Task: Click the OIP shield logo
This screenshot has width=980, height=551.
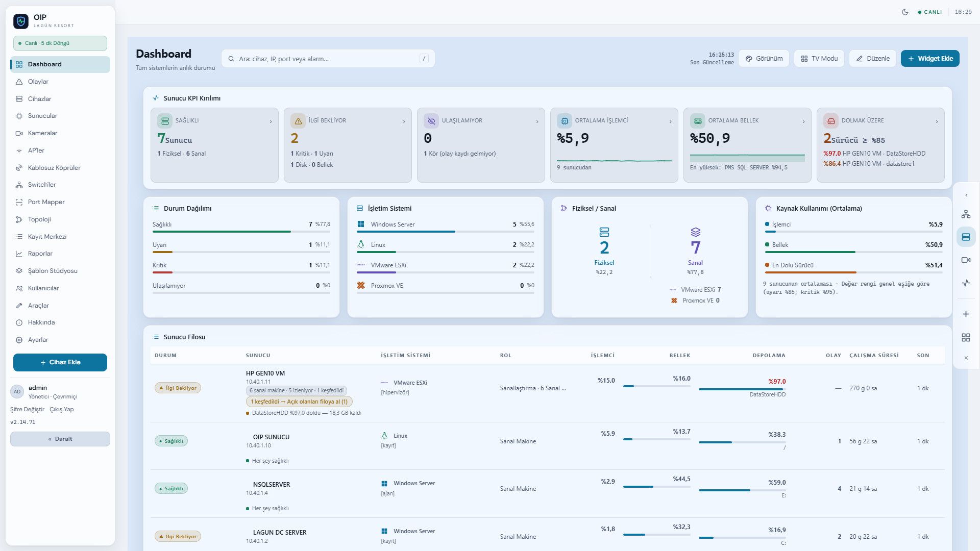Action: click(21, 21)
